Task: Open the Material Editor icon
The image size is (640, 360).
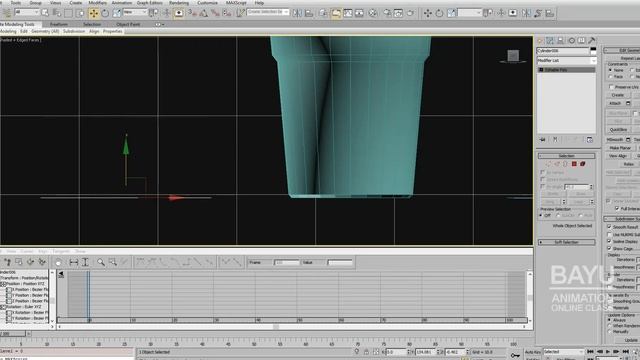Action: click(373, 13)
